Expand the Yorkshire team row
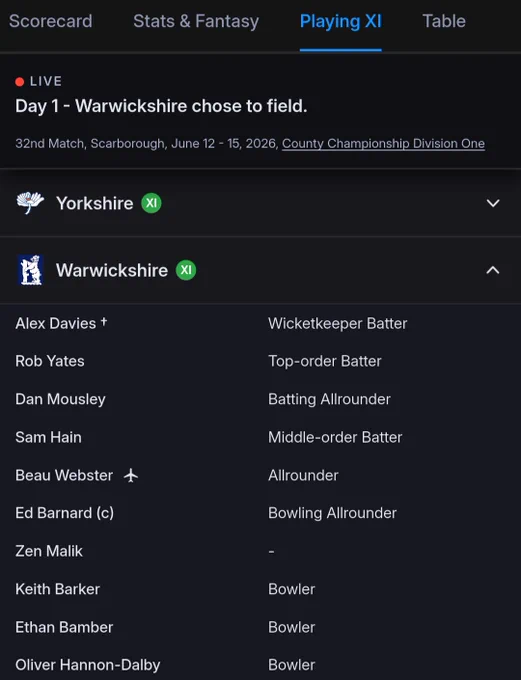521x680 pixels. [x=260, y=203]
